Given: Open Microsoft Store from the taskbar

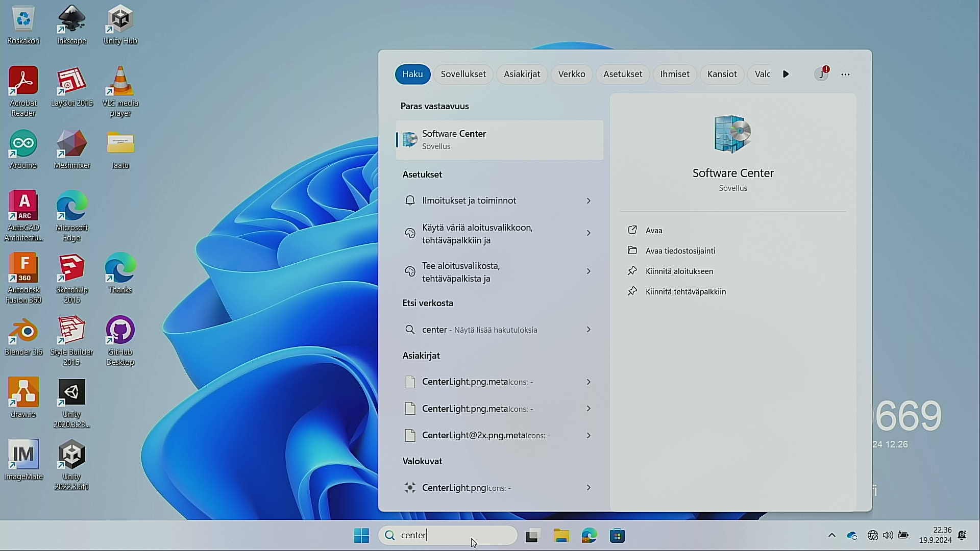Looking at the screenshot, I should pos(617,536).
